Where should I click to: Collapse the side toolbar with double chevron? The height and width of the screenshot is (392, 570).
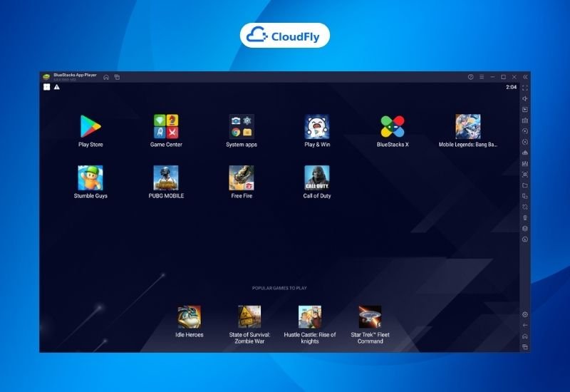click(x=525, y=77)
